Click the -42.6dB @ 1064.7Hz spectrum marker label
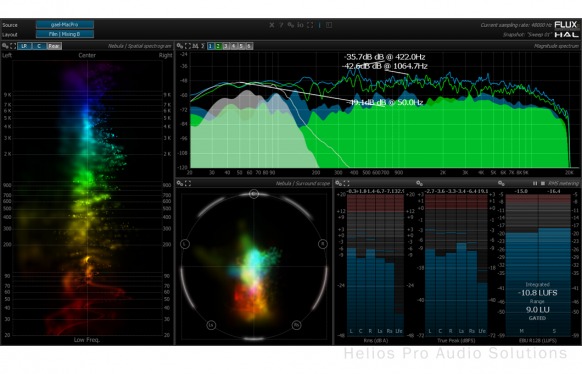This screenshot has height=374, width=582. [x=385, y=66]
